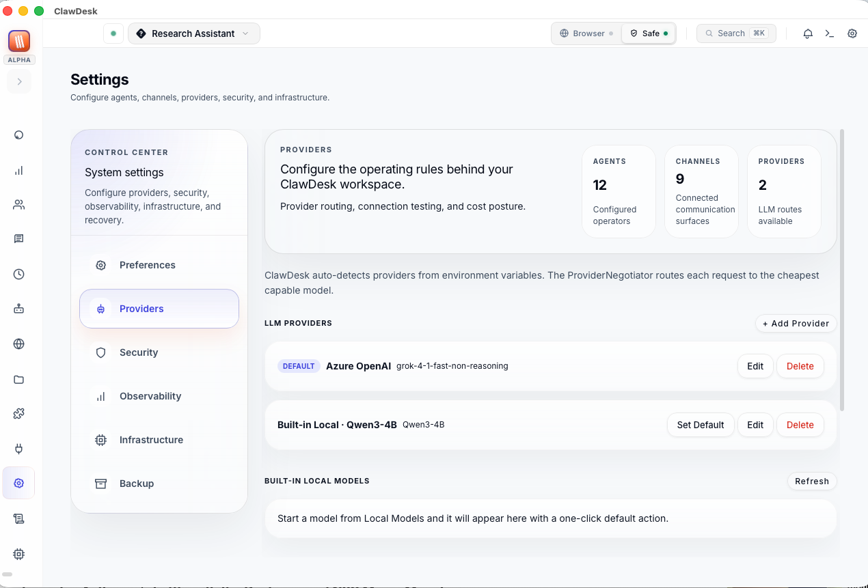Open the chat bubble panel in the sidebar
The width and height of the screenshot is (868, 588).
point(18,238)
